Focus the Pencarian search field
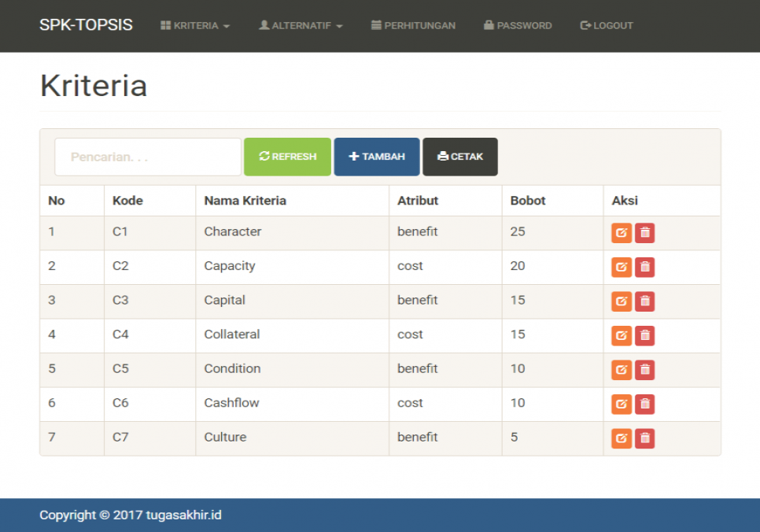The height and width of the screenshot is (532, 760). (x=148, y=157)
